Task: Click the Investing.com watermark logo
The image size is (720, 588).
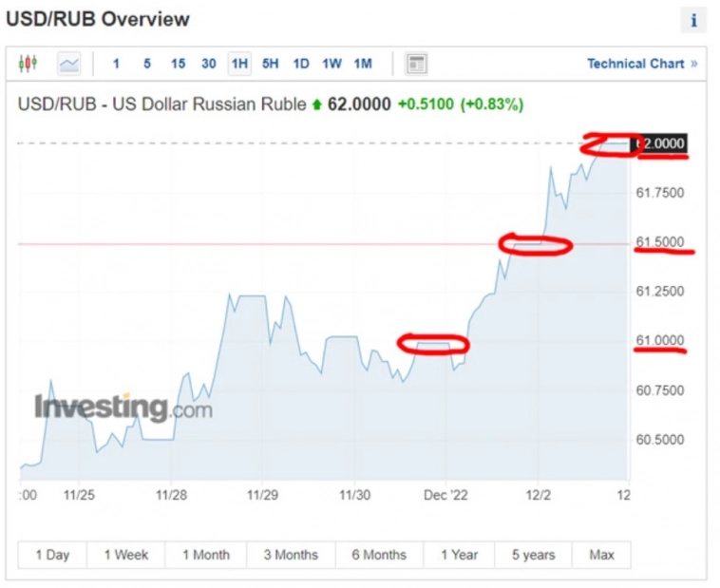Action: coord(123,408)
